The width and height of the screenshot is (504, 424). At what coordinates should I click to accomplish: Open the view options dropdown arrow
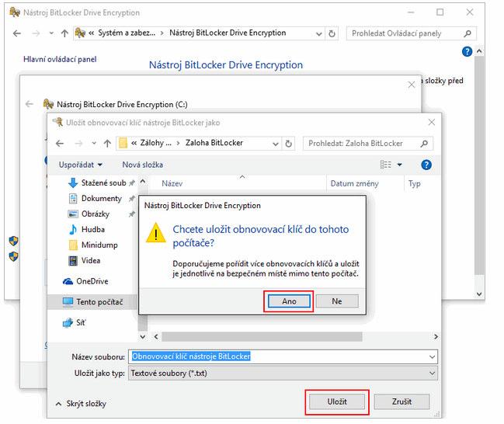pos(399,165)
